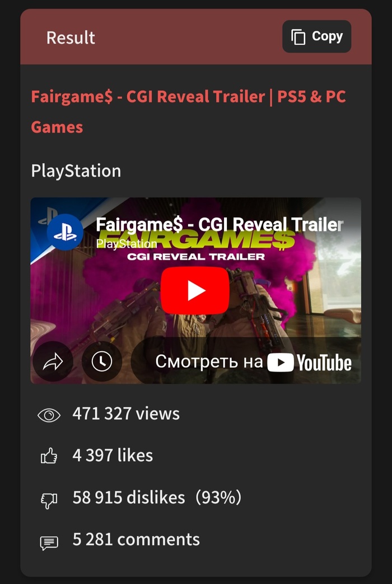Click the copy icon beside the Copy label
The width and height of the screenshot is (392, 584).
pos(298,37)
